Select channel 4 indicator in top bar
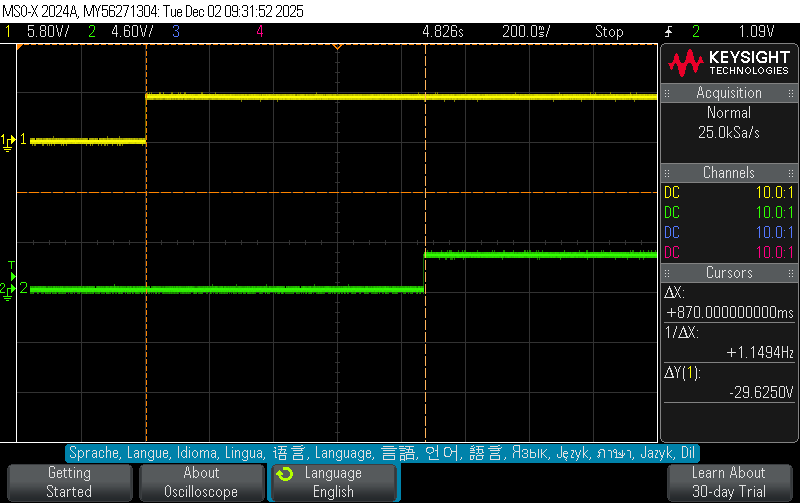 [260, 32]
